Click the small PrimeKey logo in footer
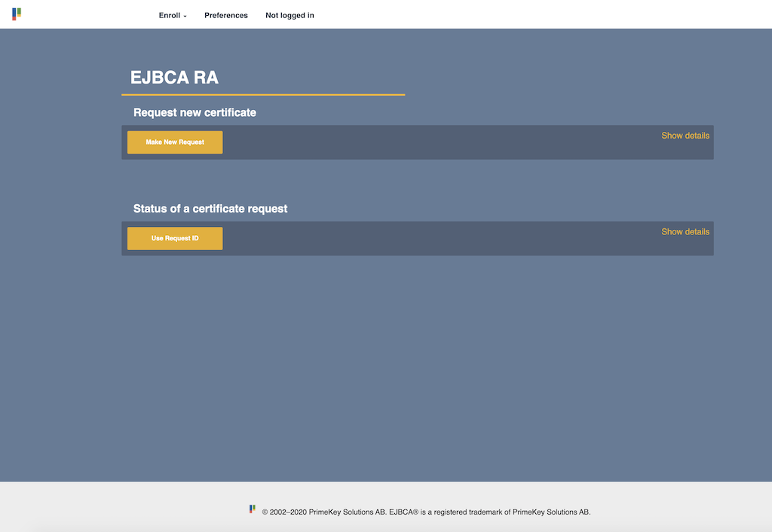This screenshot has height=532, width=772. (x=253, y=509)
